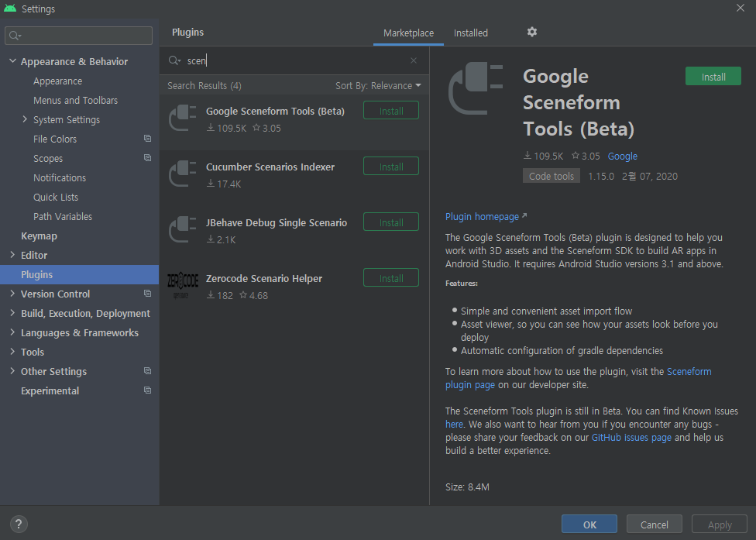Click the Code tools category tag
Image resolution: width=756 pixels, height=540 pixels.
[551, 176]
